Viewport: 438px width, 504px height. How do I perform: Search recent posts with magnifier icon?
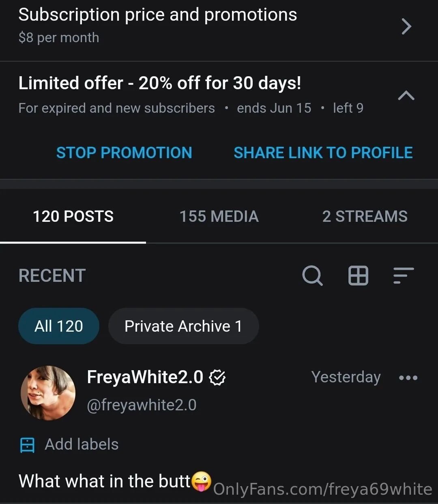(x=312, y=276)
